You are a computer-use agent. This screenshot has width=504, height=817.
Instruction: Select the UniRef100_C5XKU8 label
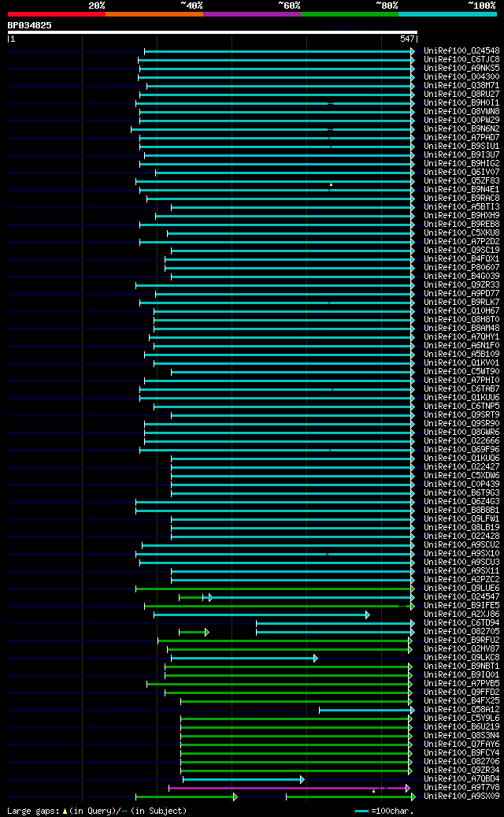[461, 233]
